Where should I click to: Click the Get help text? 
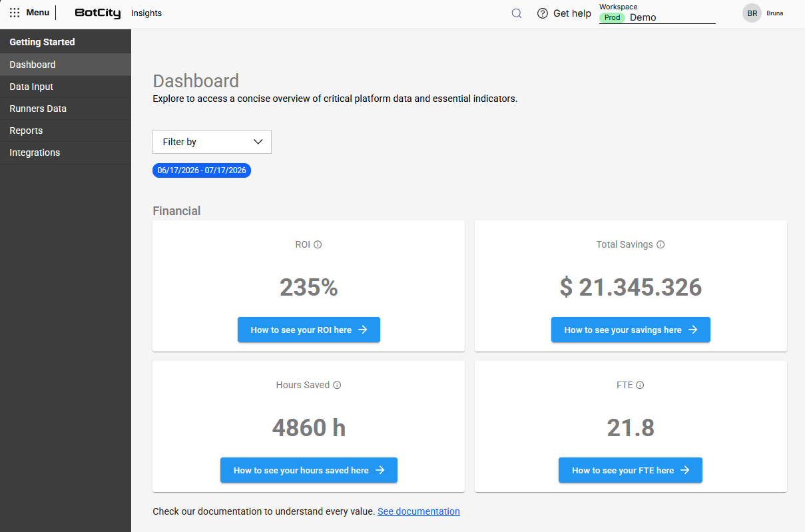(x=572, y=13)
